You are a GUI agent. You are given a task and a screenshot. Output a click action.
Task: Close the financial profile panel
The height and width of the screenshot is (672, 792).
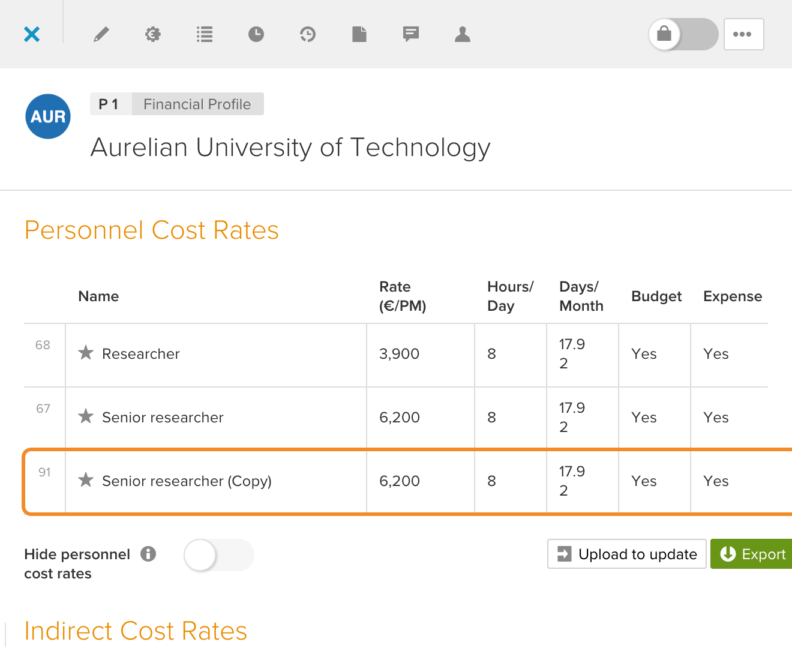tap(32, 34)
